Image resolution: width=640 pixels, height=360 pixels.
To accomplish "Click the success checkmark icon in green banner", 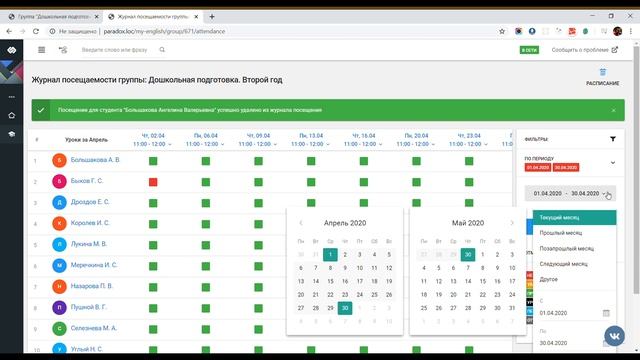I will pos(41,110).
